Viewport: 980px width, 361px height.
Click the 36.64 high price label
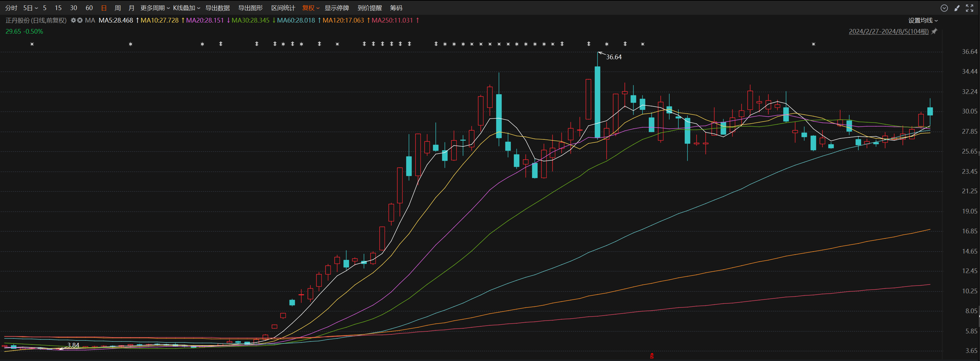point(614,57)
